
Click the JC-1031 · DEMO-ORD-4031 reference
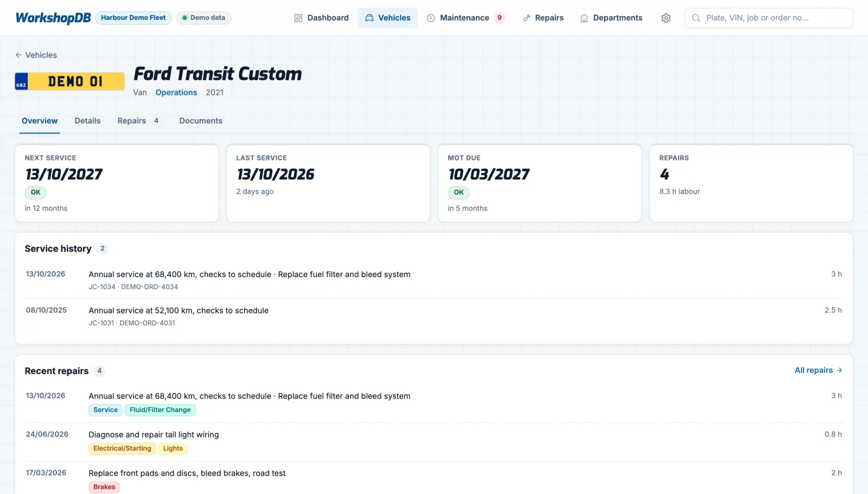[132, 323]
